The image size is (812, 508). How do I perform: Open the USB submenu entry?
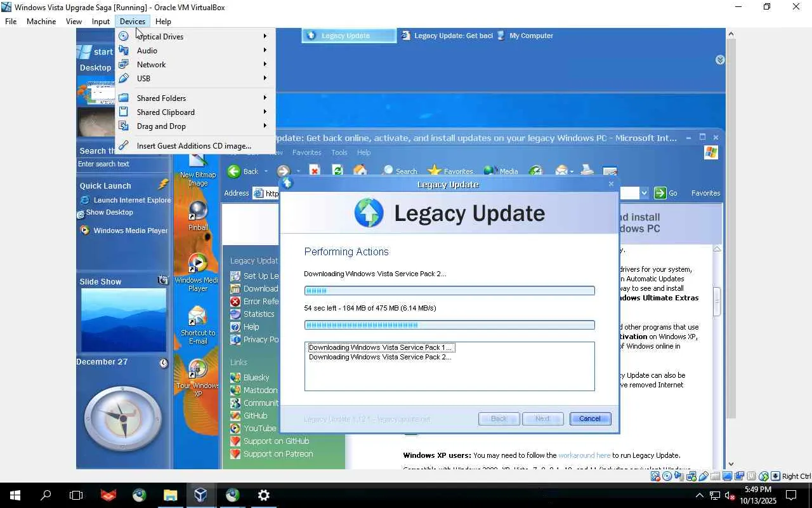pos(195,78)
